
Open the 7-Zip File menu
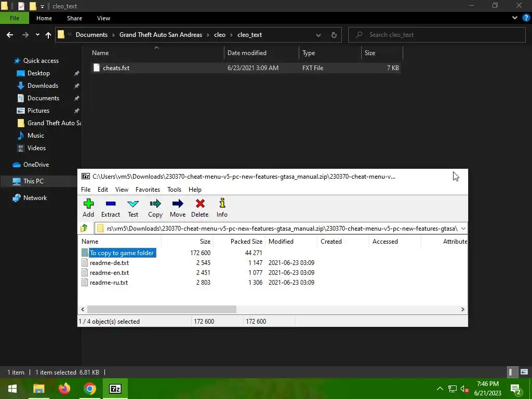86,189
